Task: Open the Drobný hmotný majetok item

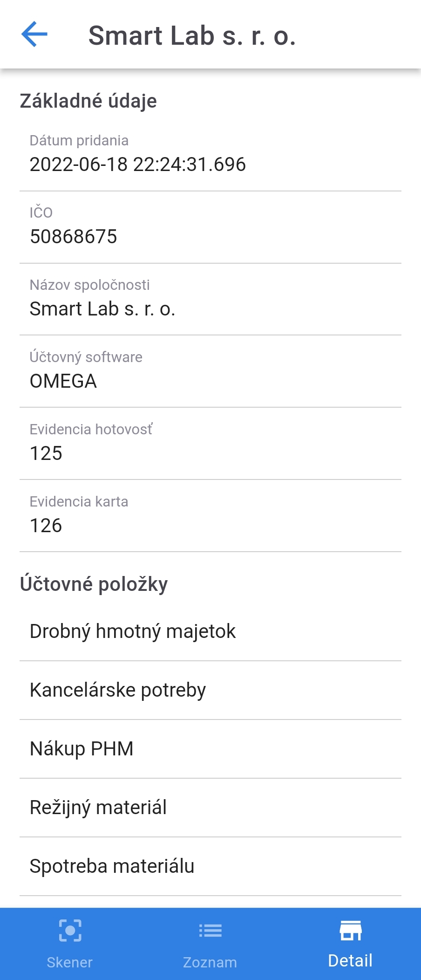Action: (x=210, y=631)
